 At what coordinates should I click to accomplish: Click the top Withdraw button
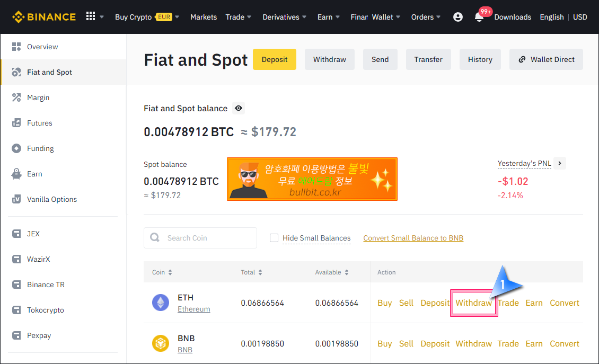pyautogui.click(x=329, y=59)
